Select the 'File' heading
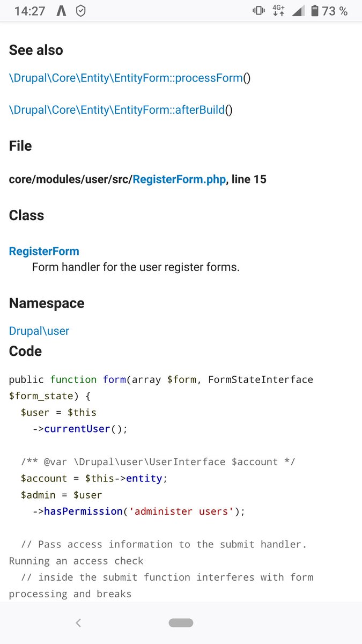The width and height of the screenshot is (362, 644). (20, 146)
